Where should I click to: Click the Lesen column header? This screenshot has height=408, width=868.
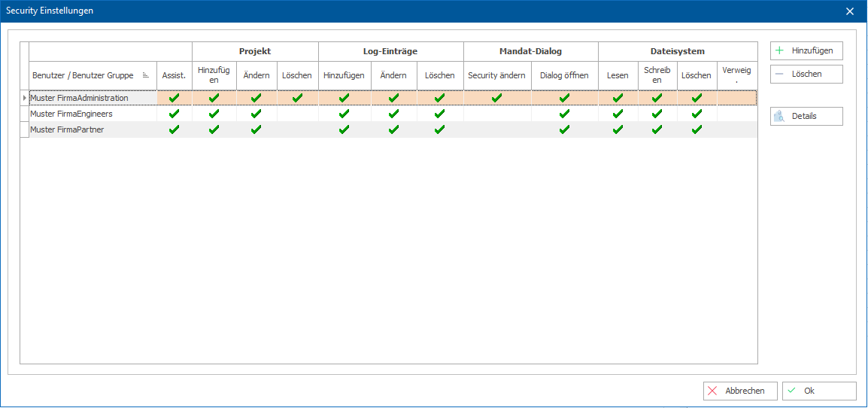pyautogui.click(x=618, y=75)
